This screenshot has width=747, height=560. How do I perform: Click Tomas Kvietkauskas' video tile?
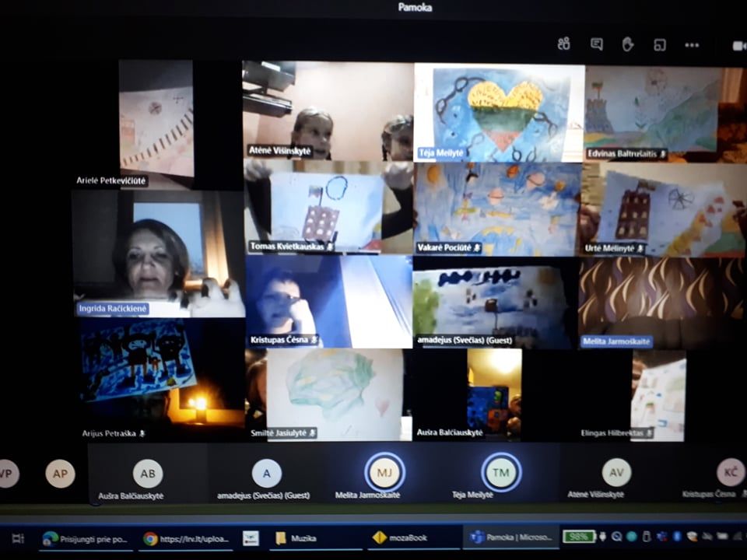coord(328,206)
